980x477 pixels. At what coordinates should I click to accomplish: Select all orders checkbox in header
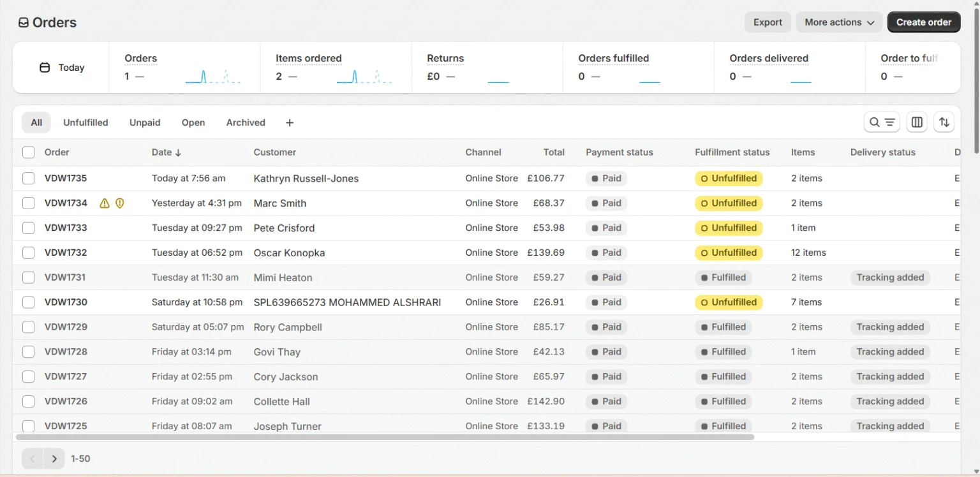(x=29, y=152)
